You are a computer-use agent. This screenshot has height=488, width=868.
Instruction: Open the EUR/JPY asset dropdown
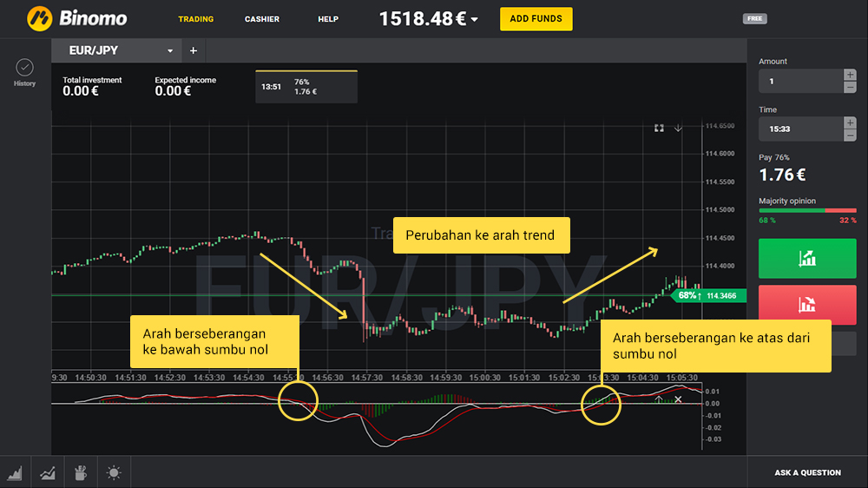116,50
